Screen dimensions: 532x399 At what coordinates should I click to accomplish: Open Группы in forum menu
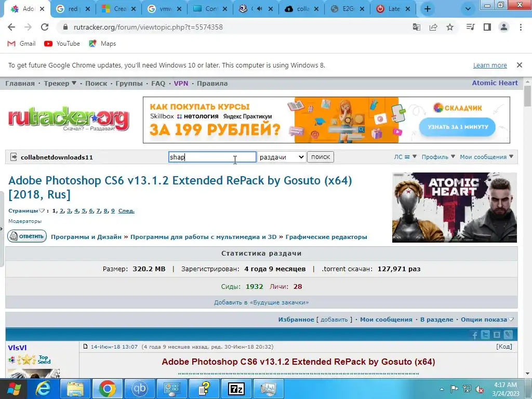pyautogui.click(x=129, y=84)
